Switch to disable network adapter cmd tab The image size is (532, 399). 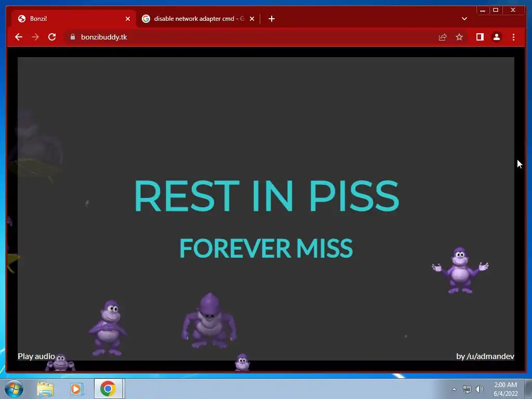tap(198, 19)
